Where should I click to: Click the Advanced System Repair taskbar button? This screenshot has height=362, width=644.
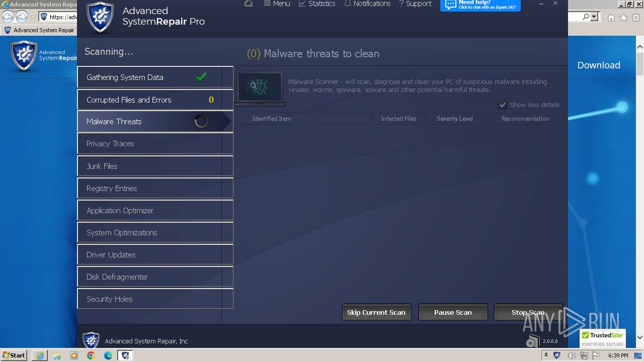pyautogui.click(x=125, y=355)
